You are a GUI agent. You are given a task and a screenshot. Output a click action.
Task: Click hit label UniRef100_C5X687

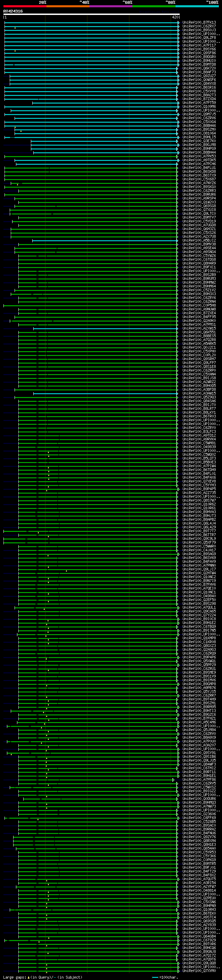click(x=199, y=179)
